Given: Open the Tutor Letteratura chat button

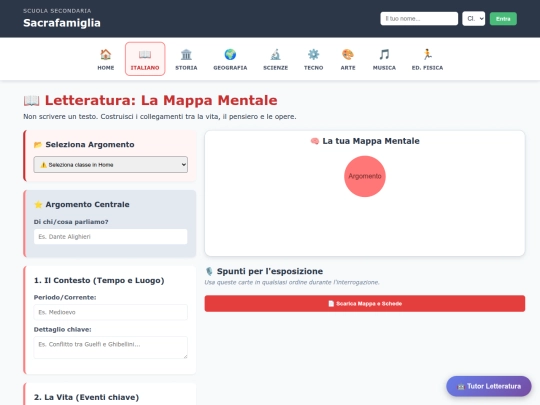Looking at the screenshot, I should pyautogui.click(x=489, y=386).
